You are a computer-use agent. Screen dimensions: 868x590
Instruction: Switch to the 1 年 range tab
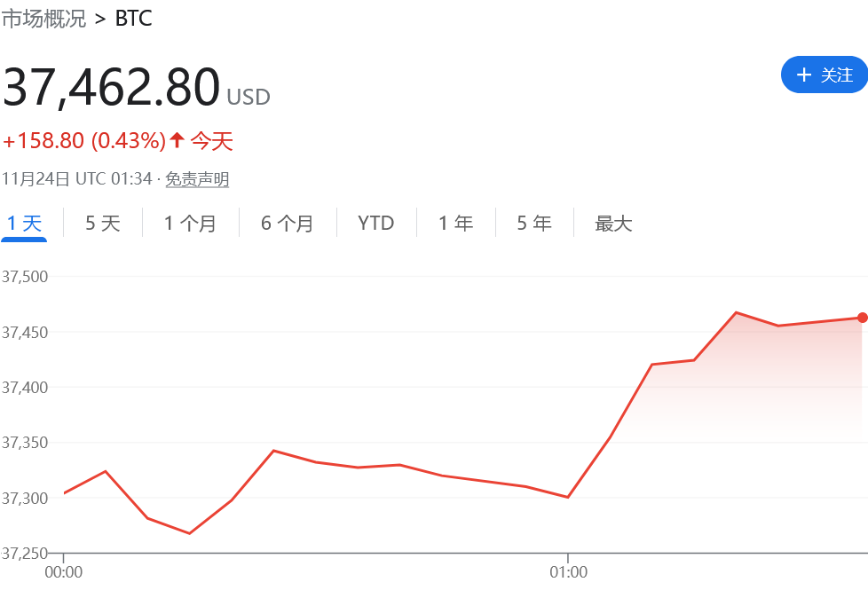456,224
